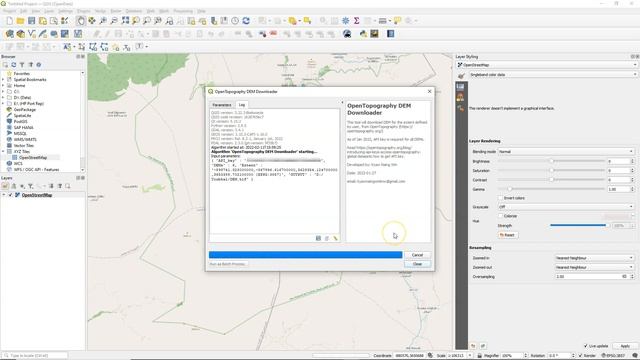The width and height of the screenshot is (640, 360).
Task: Collapse the XYZ Tiles tree node
Action: (x=3, y=151)
